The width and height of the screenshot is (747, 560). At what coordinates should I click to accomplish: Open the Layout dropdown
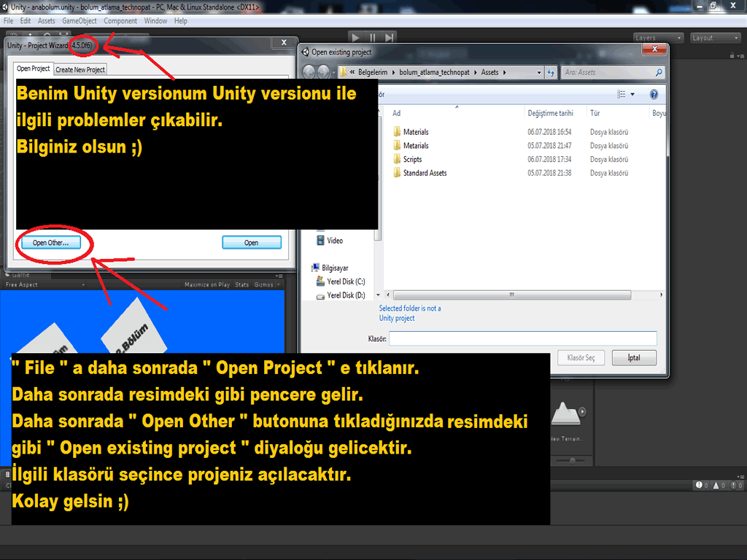pos(715,38)
